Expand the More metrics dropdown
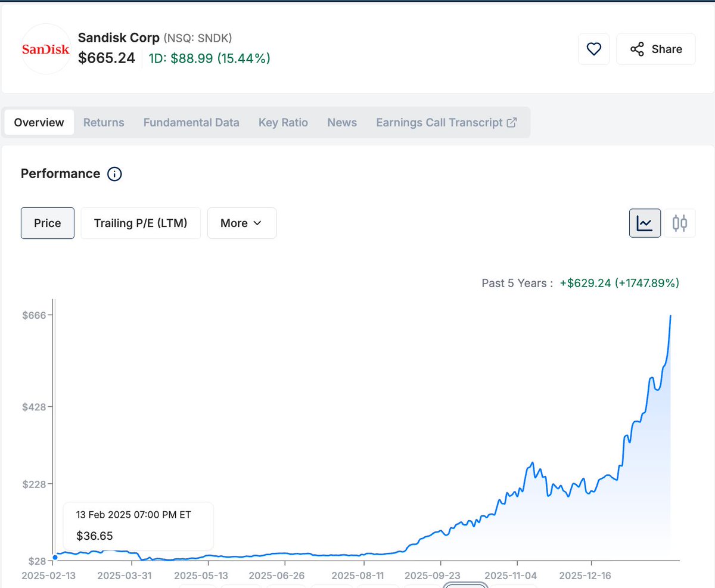 241,223
